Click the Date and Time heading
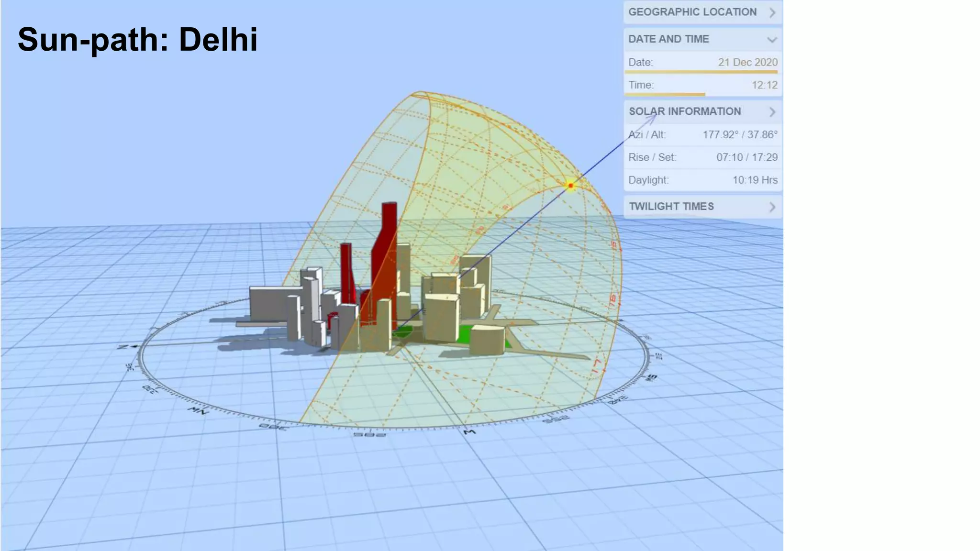The height and width of the screenshot is (551, 980). tap(668, 39)
